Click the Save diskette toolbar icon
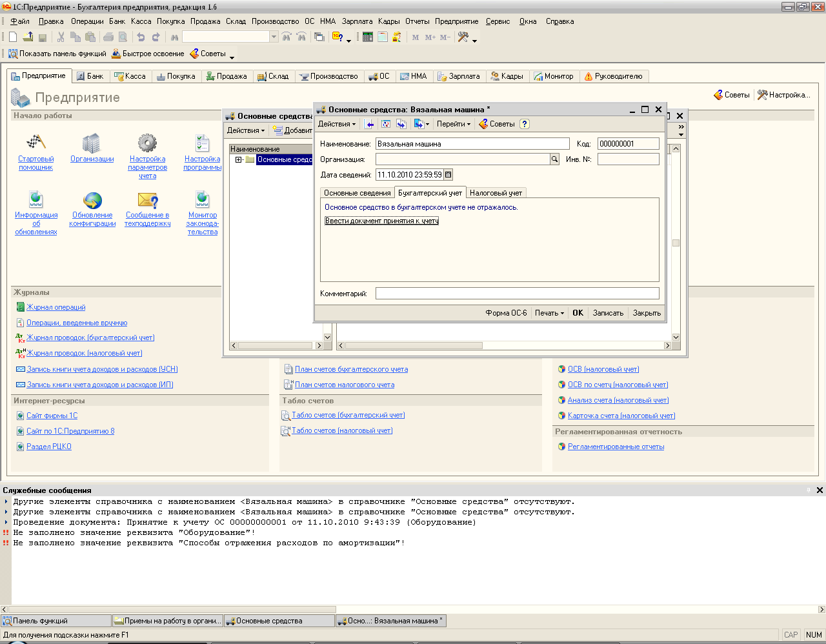 click(43, 37)
